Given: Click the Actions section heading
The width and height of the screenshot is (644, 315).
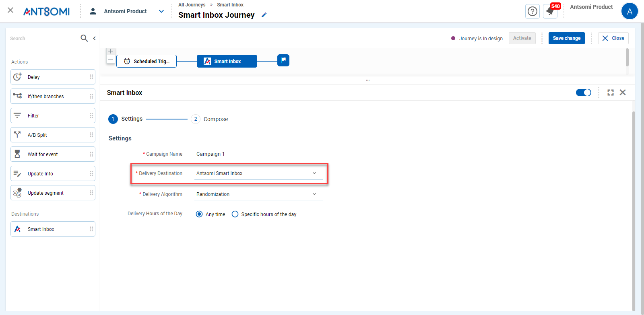Looking at the screenshot, I should tap(20, 62).
